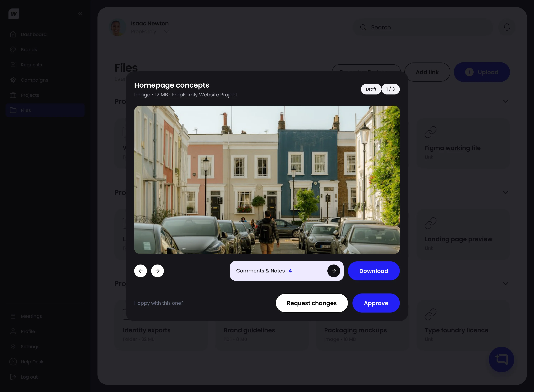
Task: Collapse the first project section chevron
Action: coord(506,101)
